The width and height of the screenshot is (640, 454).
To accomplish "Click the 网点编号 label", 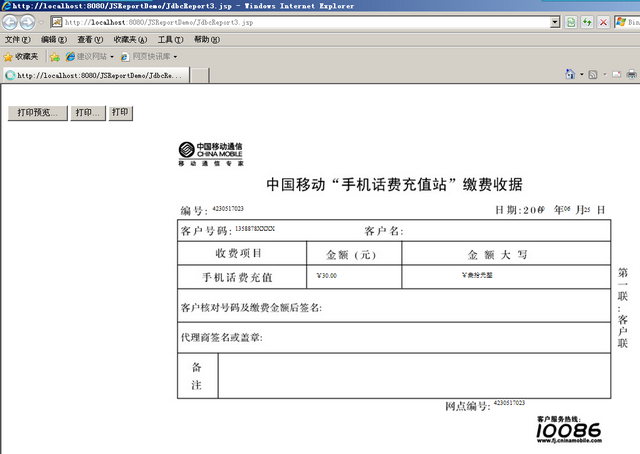I will pyautogui.click(x=468, y=406).
